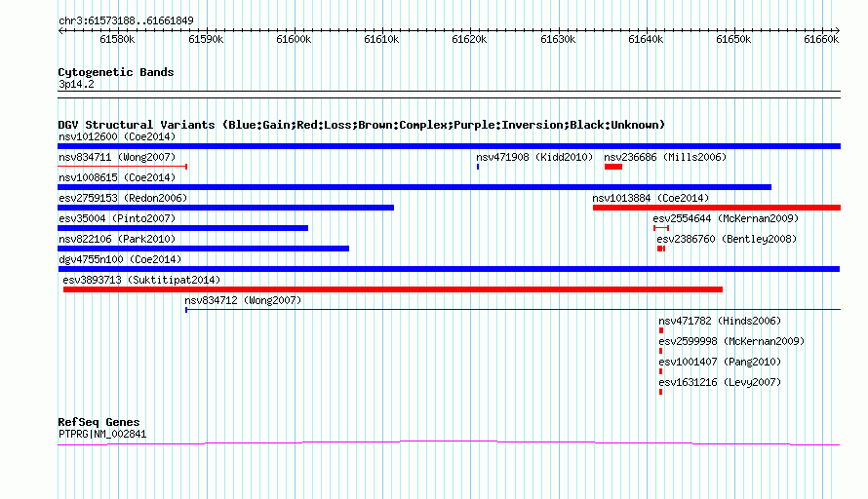Open nsv471908 (Kidd2010) variant label
This screenshot has height=499, width=868.
[534, 157]
